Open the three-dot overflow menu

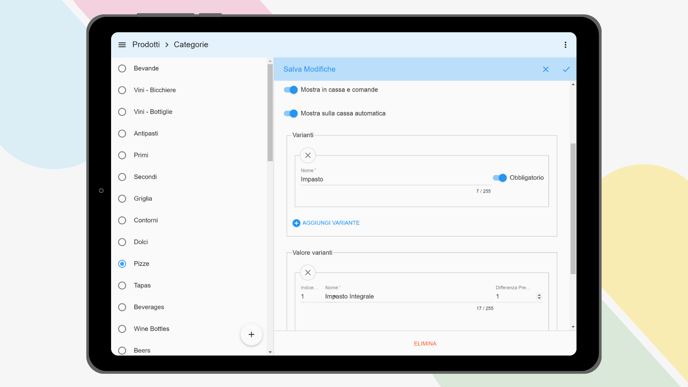(x=565, y=45)
